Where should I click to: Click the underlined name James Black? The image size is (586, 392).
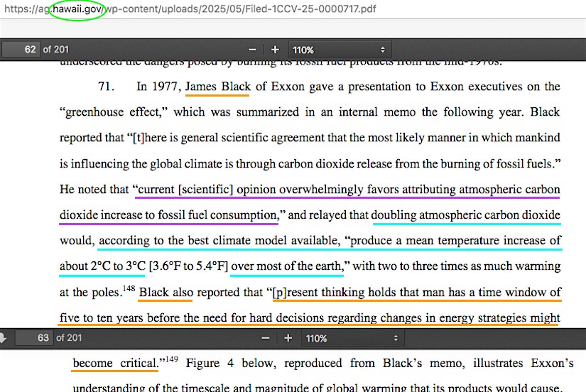click(x=217, y=87)
